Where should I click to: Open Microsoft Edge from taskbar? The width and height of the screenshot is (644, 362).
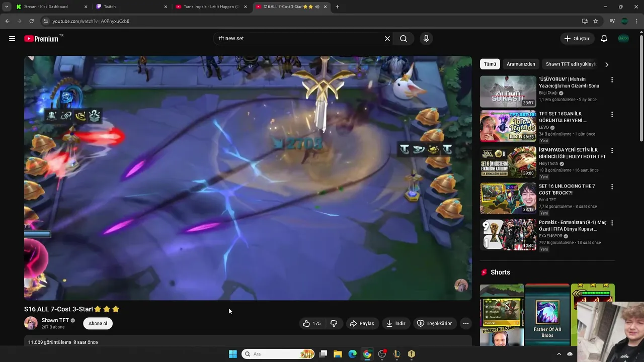(x=352, y=354)
